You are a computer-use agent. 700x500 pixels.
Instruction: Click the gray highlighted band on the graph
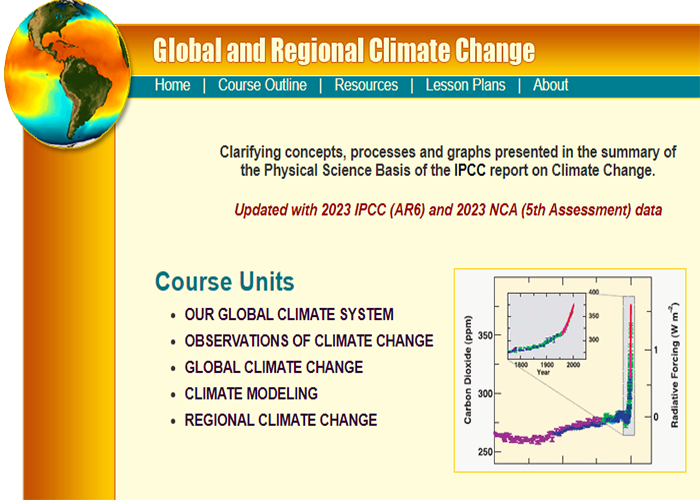[x=628, y=400]
